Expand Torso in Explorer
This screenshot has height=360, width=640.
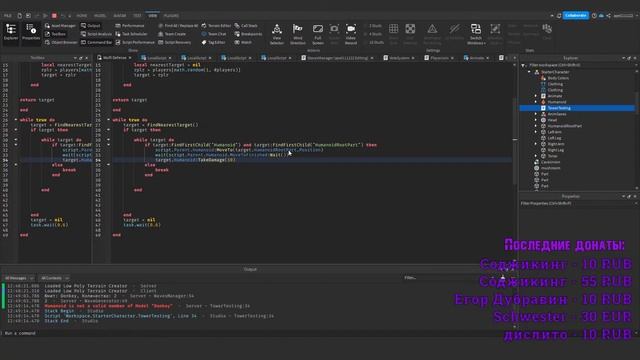536,156
